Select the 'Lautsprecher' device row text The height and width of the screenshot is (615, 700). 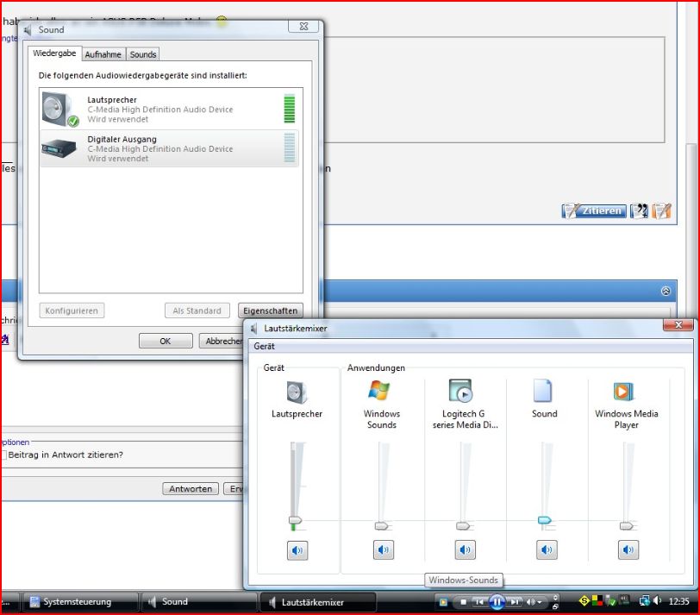[112, 99]
